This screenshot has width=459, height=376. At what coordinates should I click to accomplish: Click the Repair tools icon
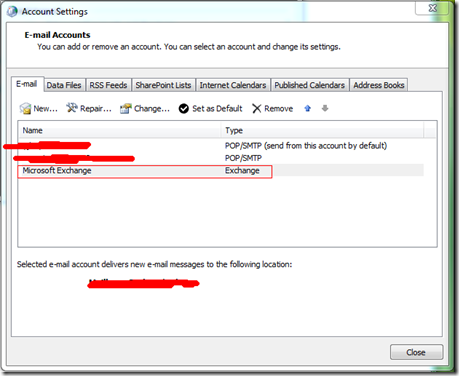(72, 108)
